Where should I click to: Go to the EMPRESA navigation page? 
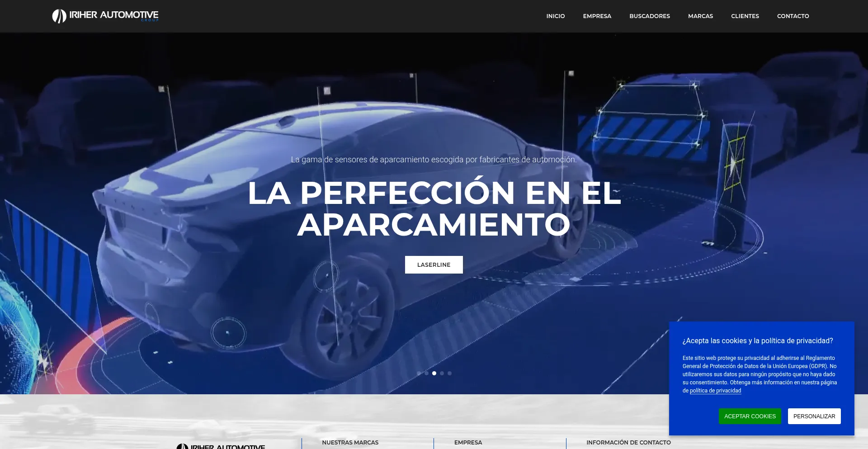click(597, 16)
